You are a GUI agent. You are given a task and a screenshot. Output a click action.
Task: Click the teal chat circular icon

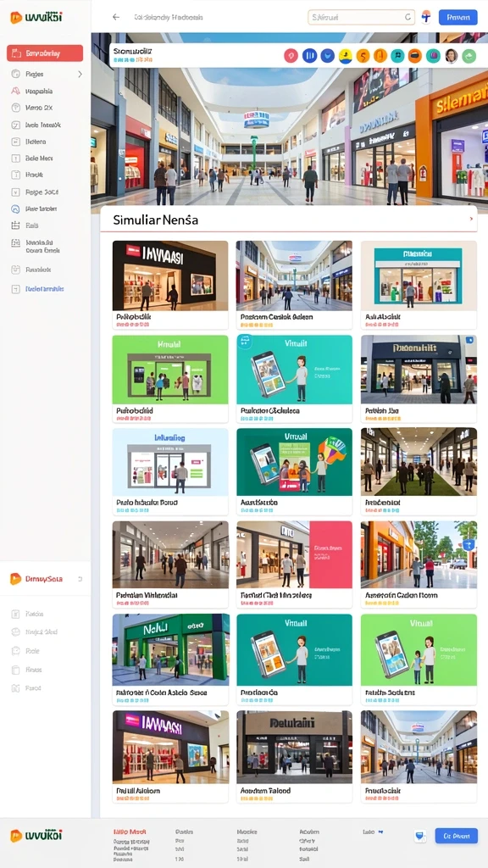click(x=397, y=55)
